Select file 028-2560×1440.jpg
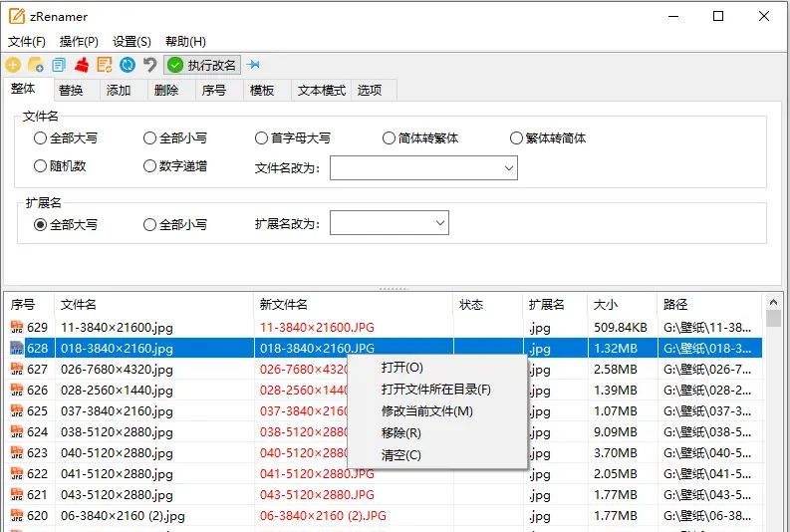The image size is (790, 532). (x=117, y=391)
